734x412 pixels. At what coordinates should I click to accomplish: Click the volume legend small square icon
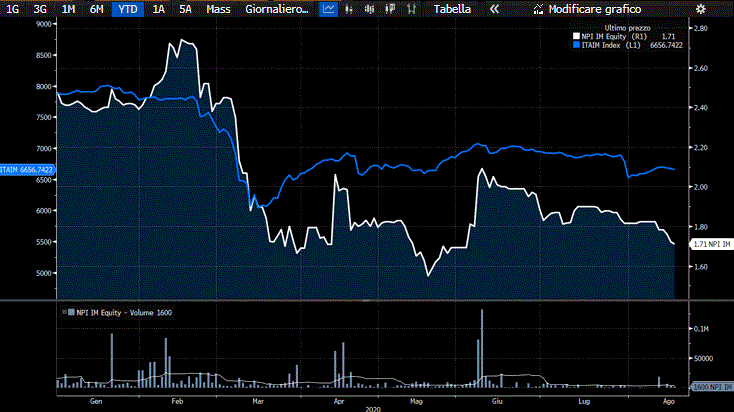[65, 312]
